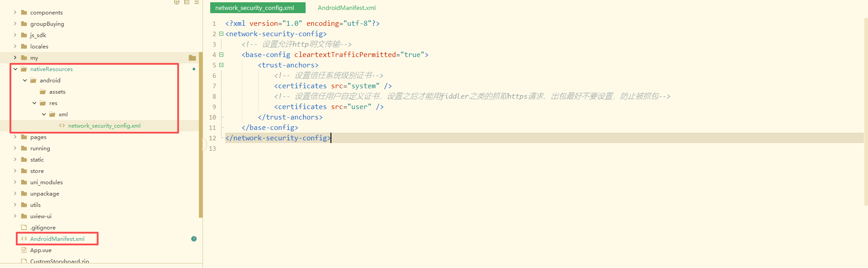The image size is (868, 268).
Task: Fold the base-config block on line 4
Action: (x=221, y=55)
